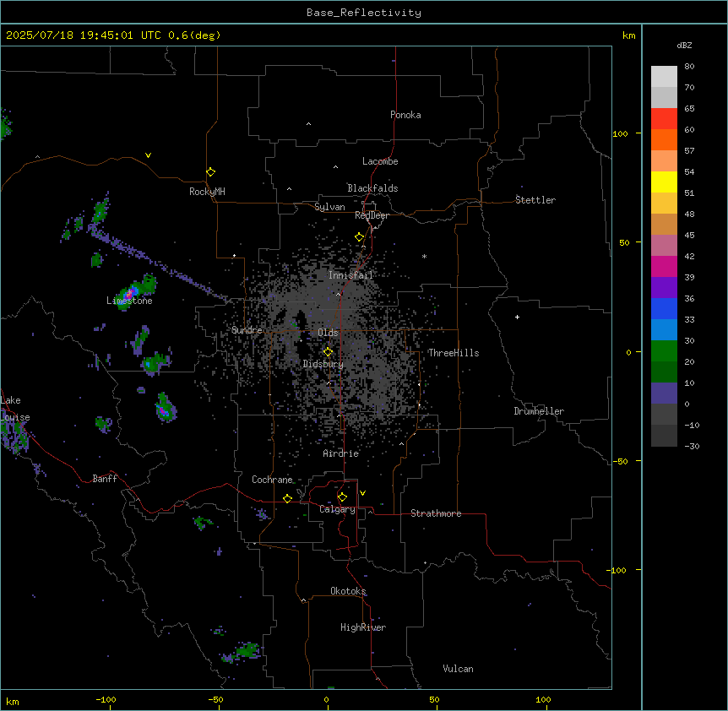Click the Cochrane label

tap(272, 480)
